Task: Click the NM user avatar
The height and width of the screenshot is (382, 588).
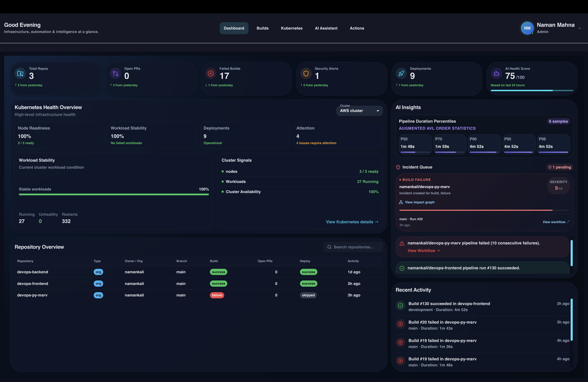Action: point(527,28)
